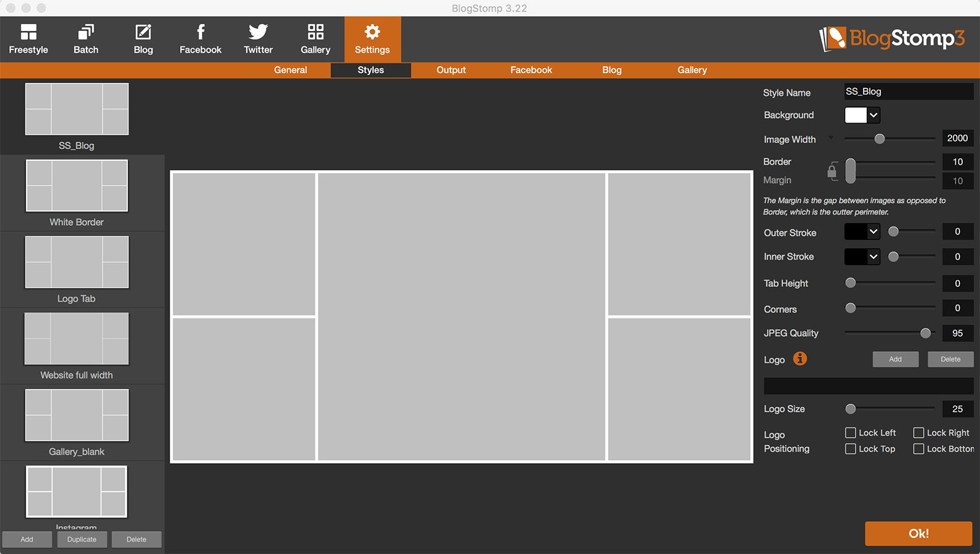Click the black Inner Stroke color swatch

[x=856, y=257]
